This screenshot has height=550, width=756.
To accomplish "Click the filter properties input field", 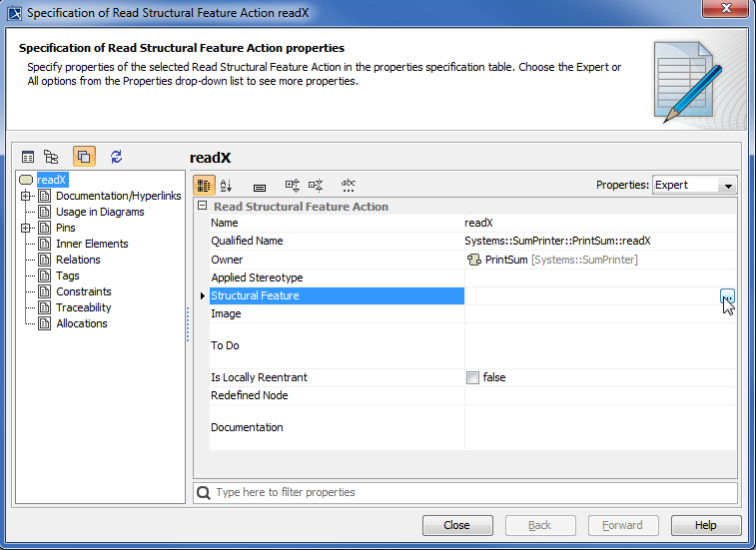I will [465, 493].
